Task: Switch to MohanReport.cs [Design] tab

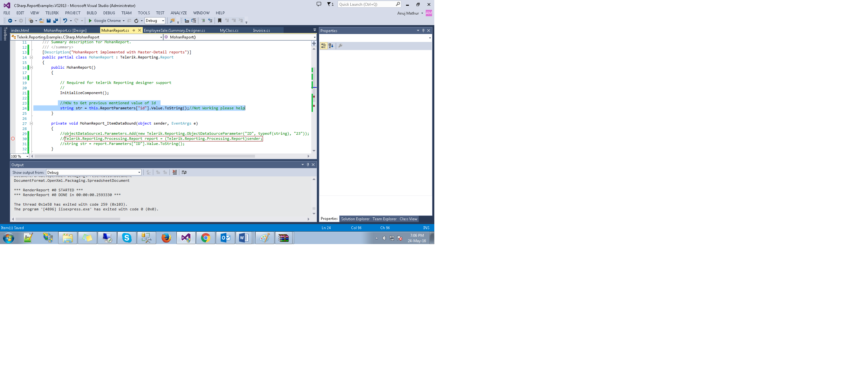Action: point(65,30)
